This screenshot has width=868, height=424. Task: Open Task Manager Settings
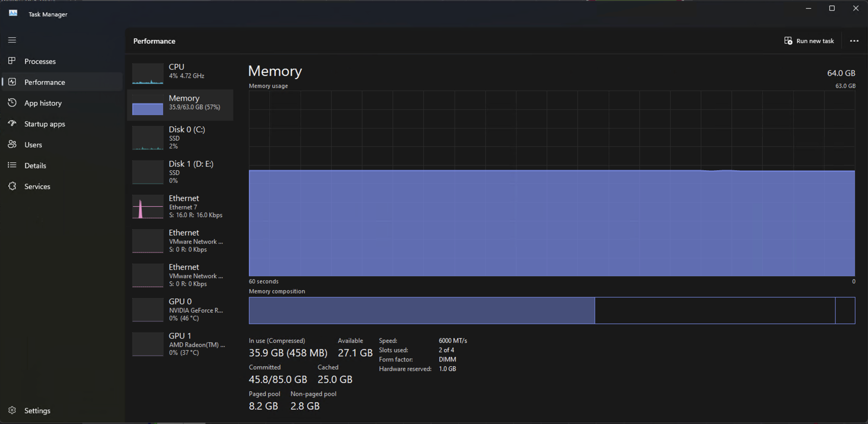tap(37, 410)
